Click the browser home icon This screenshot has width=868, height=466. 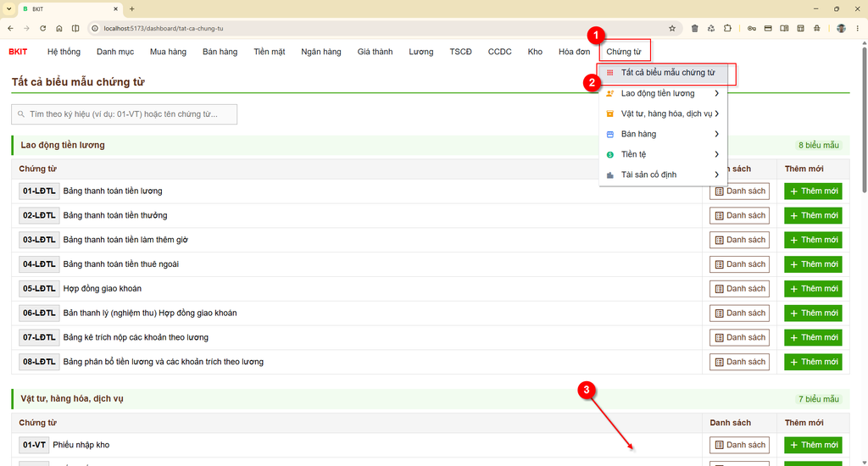click(x=58, y=28)
